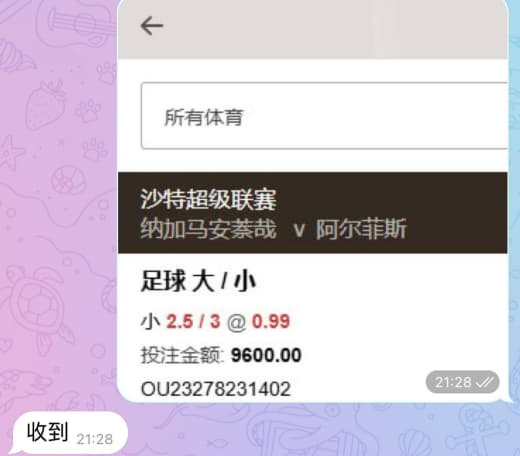Tap the back arrow icon

coord(152,26)
